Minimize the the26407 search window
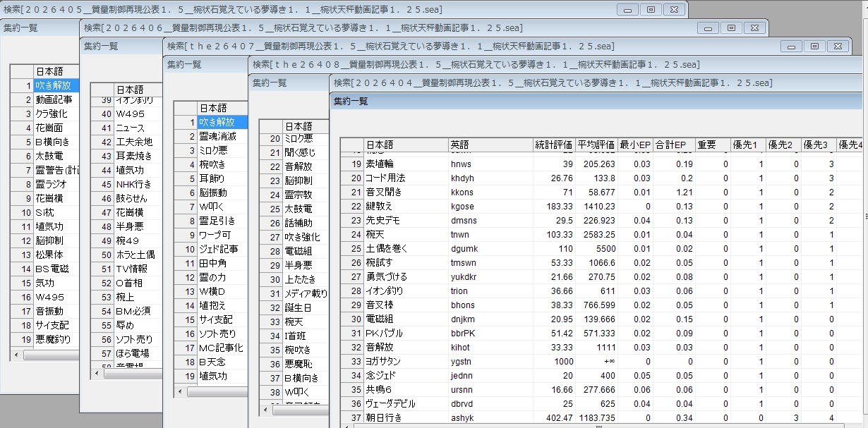Image resolution: width=868 pixels, height=428 pixels. (790, 46)
